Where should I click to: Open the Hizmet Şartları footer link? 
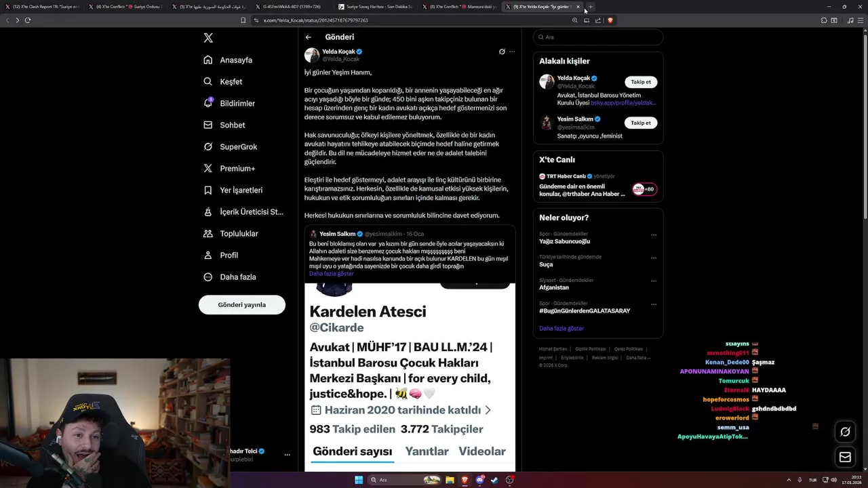click(x=553, y=348)
